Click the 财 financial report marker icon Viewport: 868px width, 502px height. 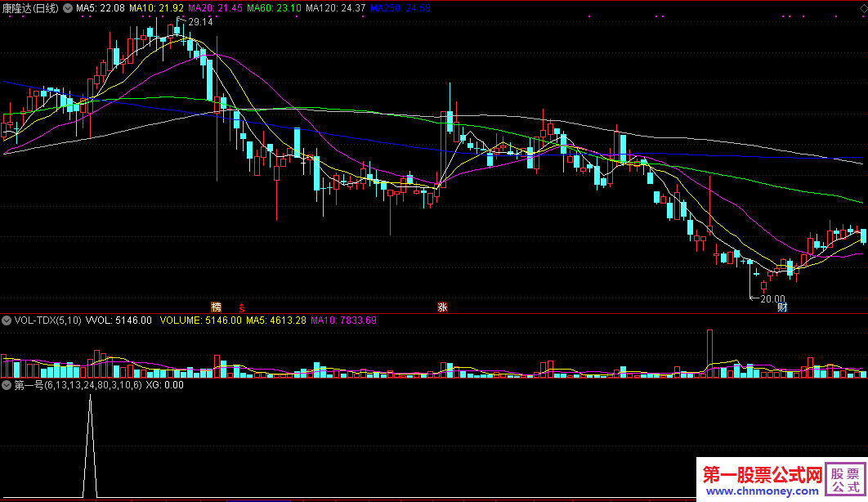click(x=782, y=307)
